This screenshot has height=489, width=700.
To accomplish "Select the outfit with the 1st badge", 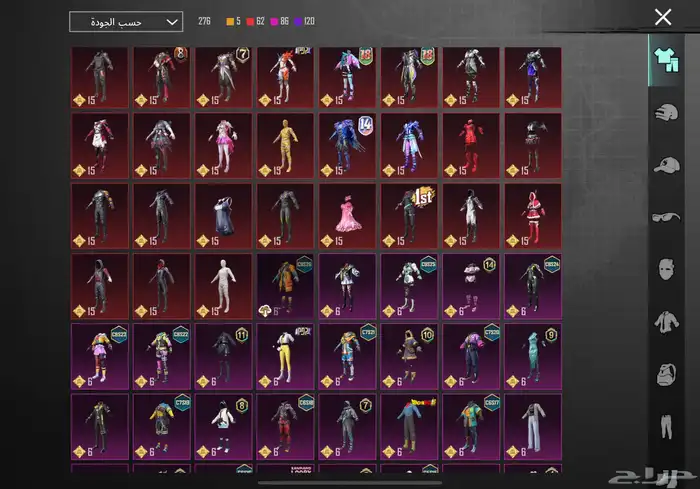I will click(x=408, y=216).
